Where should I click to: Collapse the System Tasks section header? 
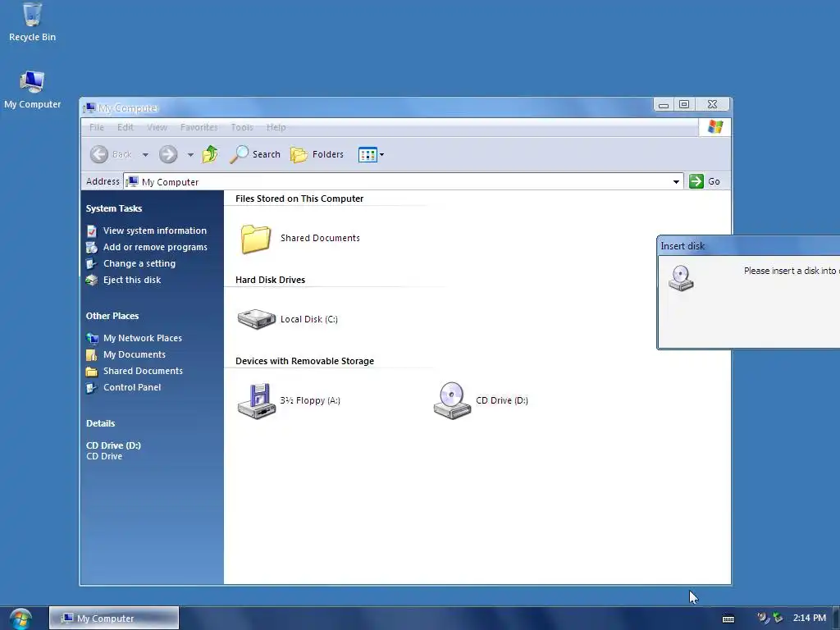click(x=114, y=208)
